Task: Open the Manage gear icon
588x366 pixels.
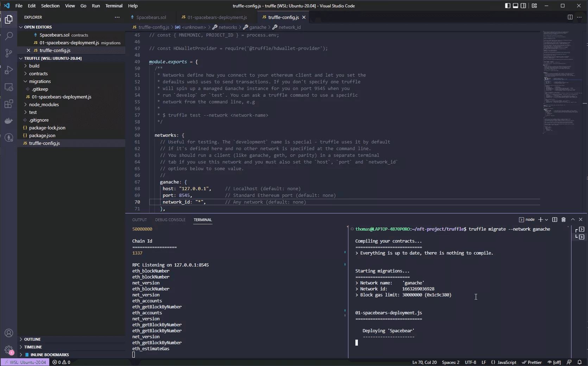Action: [x=9, y=350]
